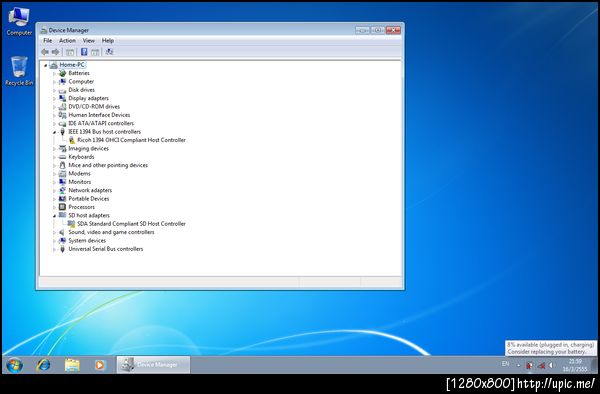Screen dimensions: 600x394
Task: Expand the Batteries category
Action: [54, 73]
